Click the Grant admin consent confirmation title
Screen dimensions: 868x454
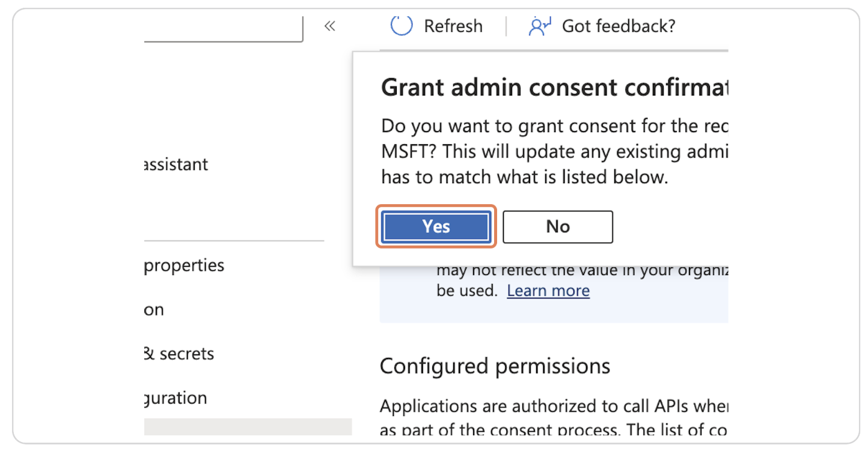point(553,88)
